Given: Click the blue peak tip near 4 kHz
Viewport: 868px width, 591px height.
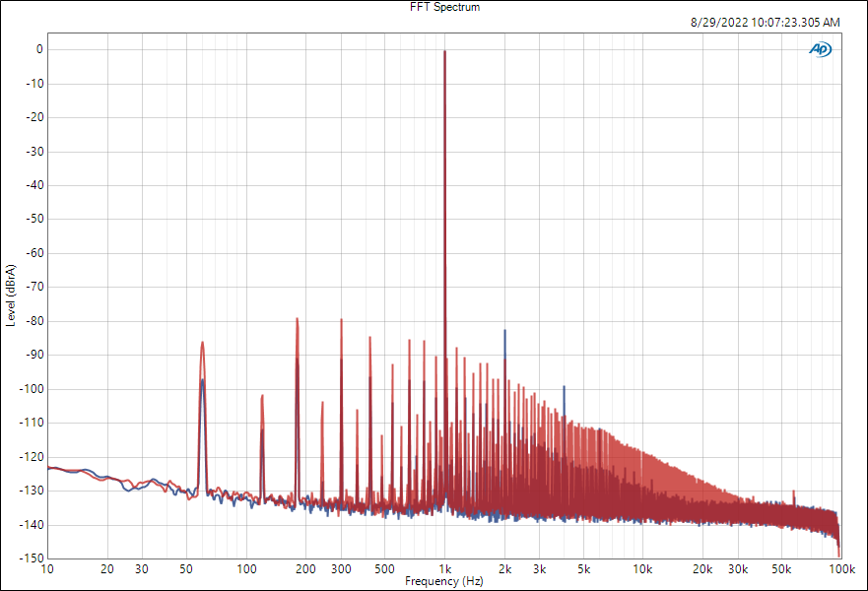Looking at the screenshot, I should (564, 387).
